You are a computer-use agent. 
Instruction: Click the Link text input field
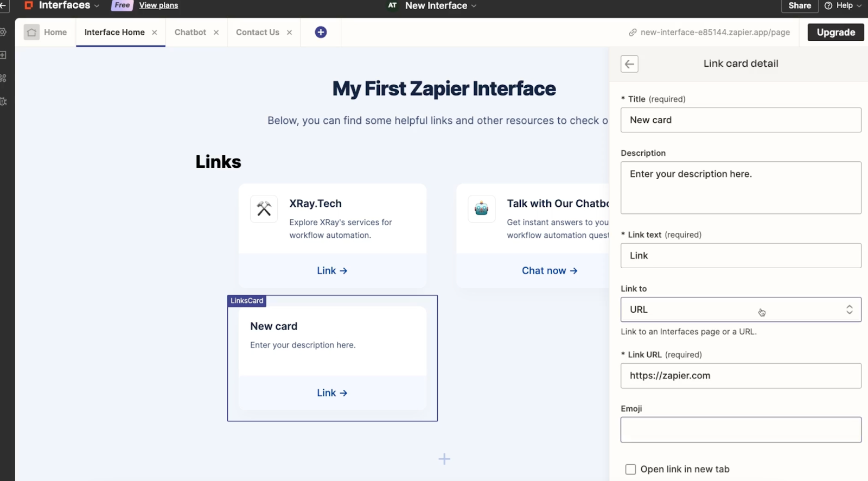pos(741,256)
